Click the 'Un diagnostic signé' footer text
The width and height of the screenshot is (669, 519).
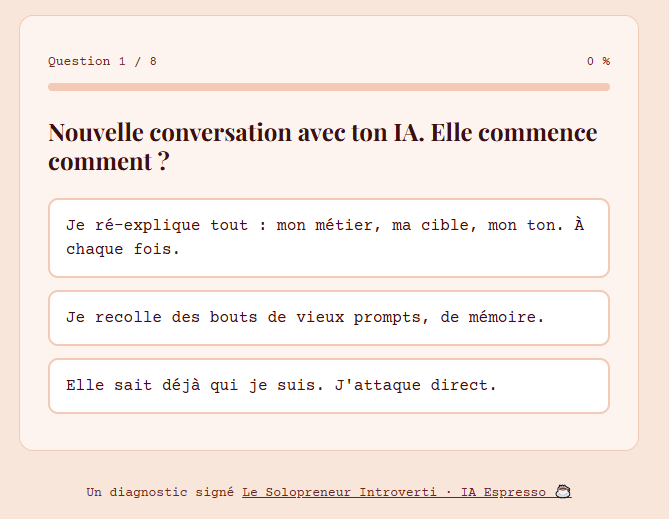coord(160,492)
